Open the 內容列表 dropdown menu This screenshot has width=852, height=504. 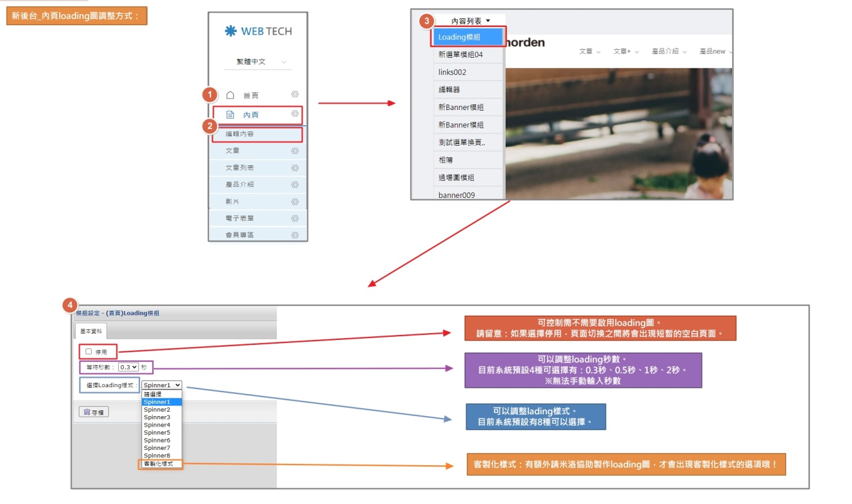click(x=471, y=21)
